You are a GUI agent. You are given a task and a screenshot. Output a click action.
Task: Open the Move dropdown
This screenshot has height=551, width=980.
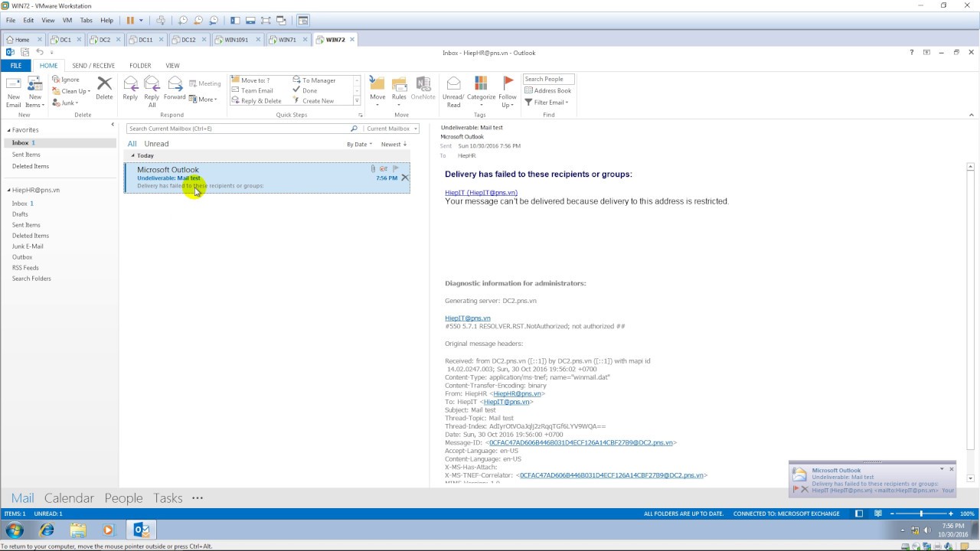(377, 89)
